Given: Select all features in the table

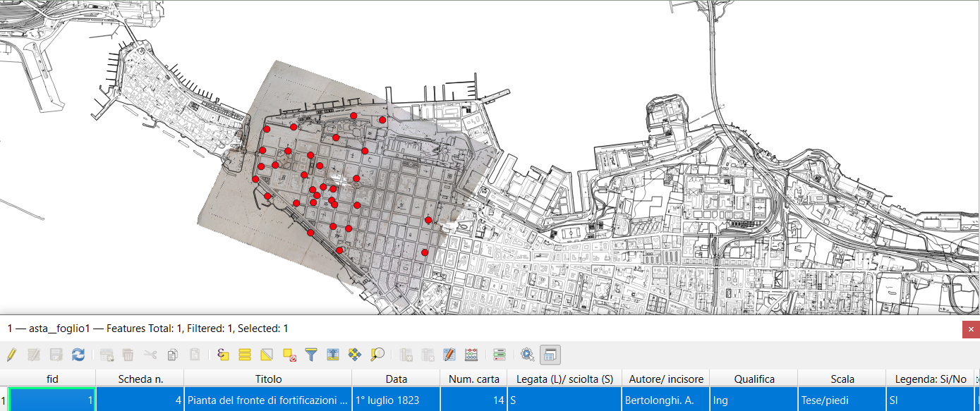Looking at the screenshot, I should point(245,355).
